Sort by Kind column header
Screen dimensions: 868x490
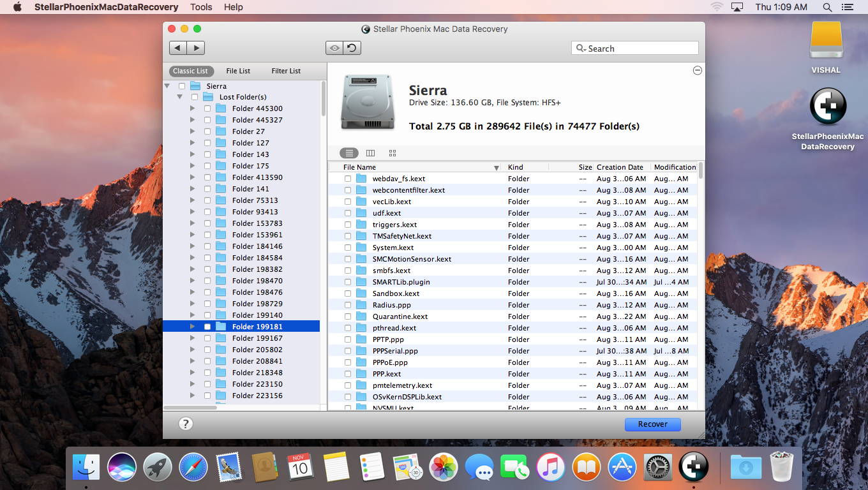pyautogui.click(x=525, y=167)
